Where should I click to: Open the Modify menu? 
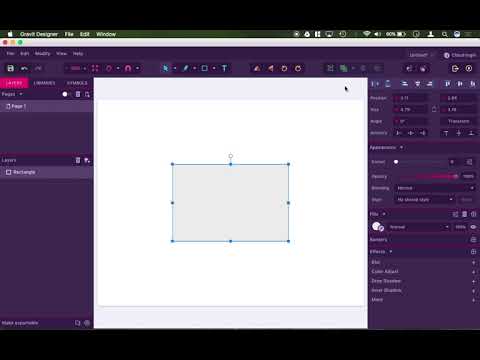(42, 53)
